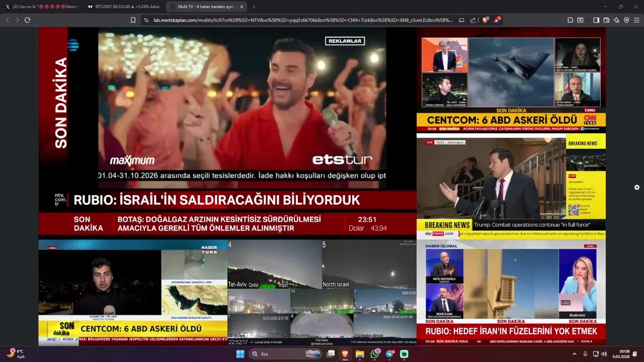Click the North Israel live camera tile

click(369, 264)
